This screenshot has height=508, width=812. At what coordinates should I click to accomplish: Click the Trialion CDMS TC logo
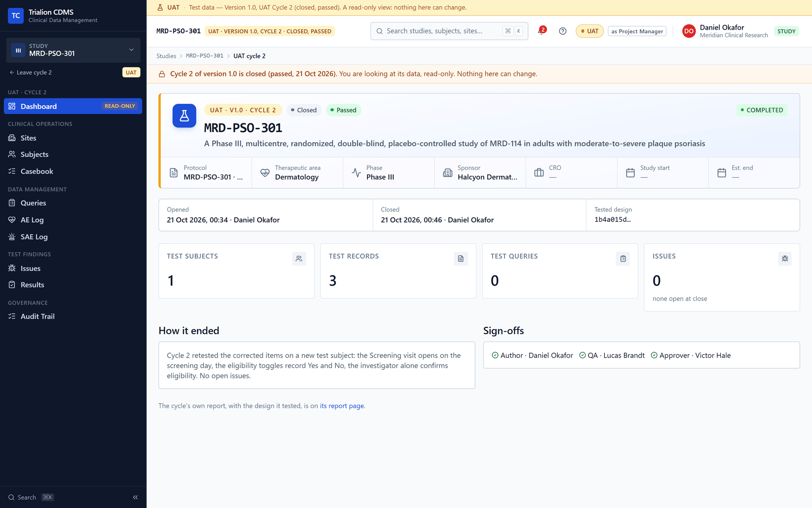tap(16, 16)
